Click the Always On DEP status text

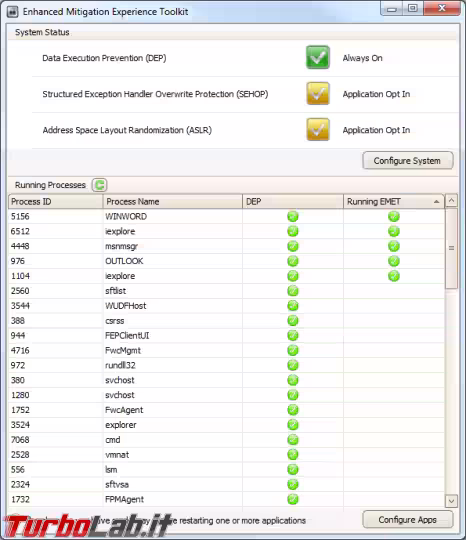362,58
